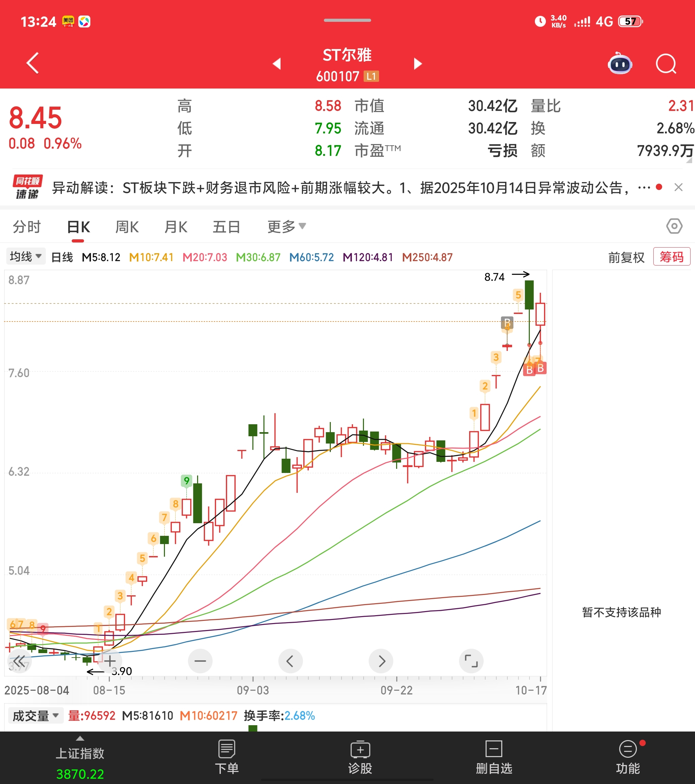Enter fullscreen chart mode
The height and width of the screenshot is (784, 695).
point(471,661)
